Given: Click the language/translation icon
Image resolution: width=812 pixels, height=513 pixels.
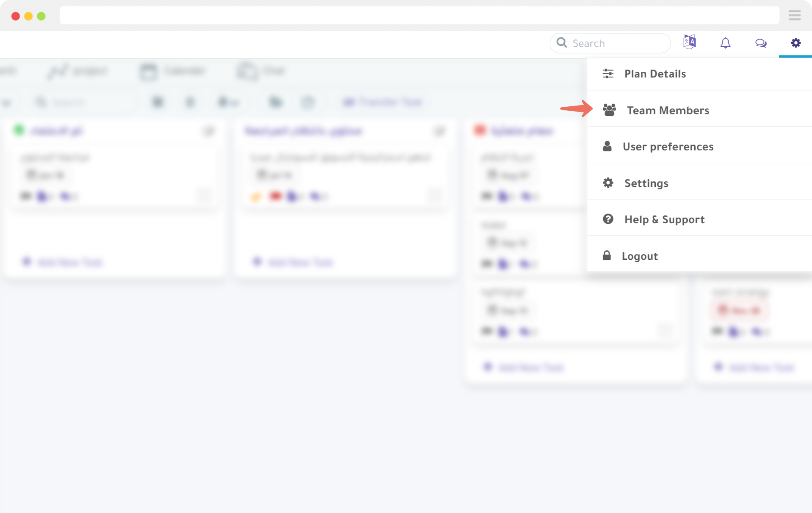Looking at the screenshot, I should pyautogui.click(x=690, y=43).
